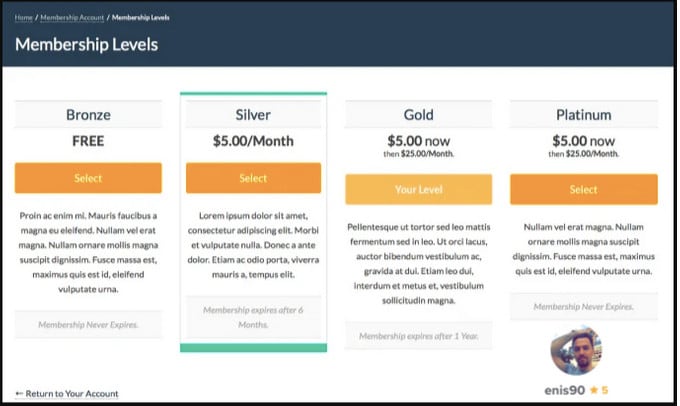Click the Platinum level heading
680x406 pixels.
(x=583, y=115)
